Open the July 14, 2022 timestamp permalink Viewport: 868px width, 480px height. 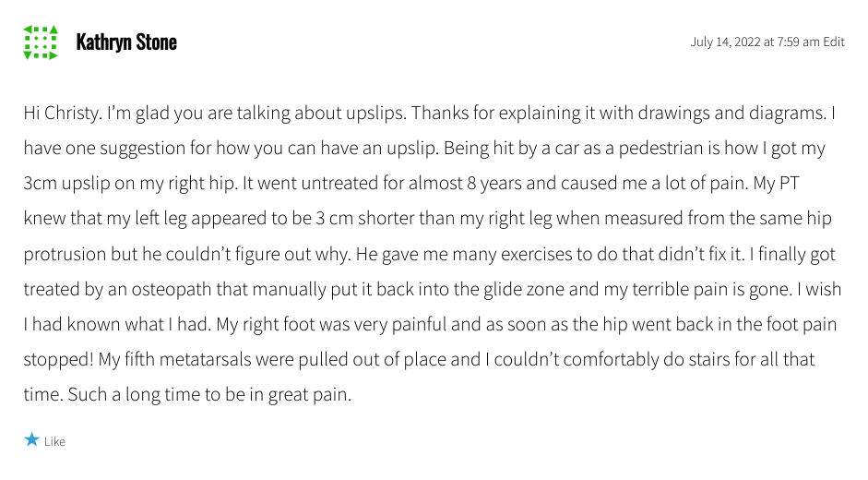755,42
